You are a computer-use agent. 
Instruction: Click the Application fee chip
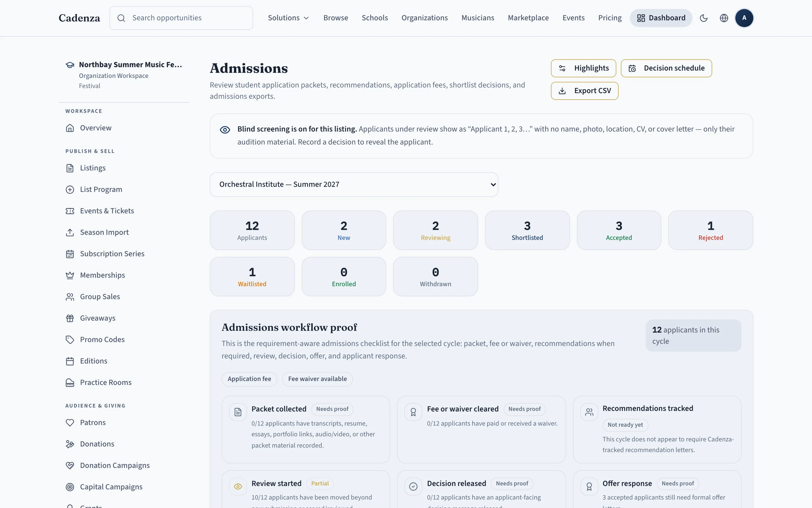[249, 379]
